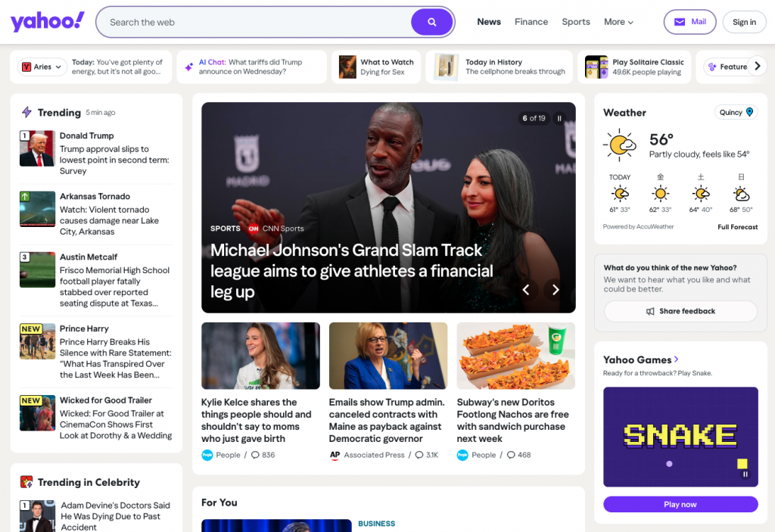
Task: Click the Maine governor story thumbnail
Action: tap(388, 356)
